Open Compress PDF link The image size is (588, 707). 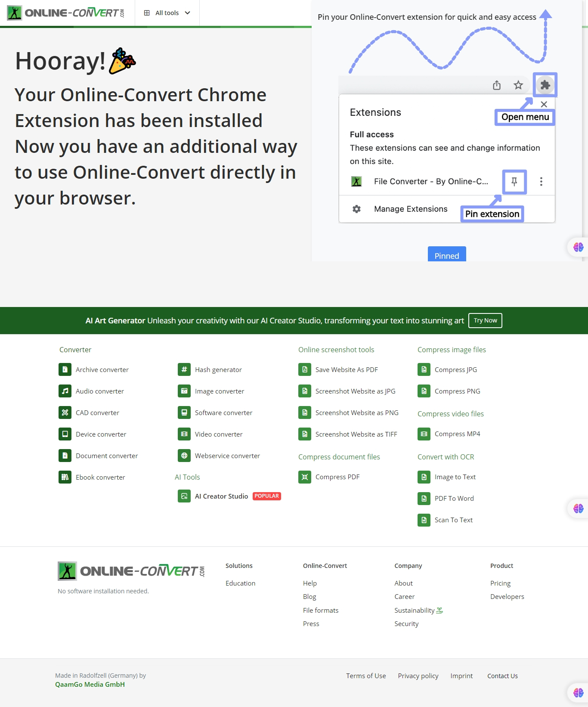click(x=337, y=477)
